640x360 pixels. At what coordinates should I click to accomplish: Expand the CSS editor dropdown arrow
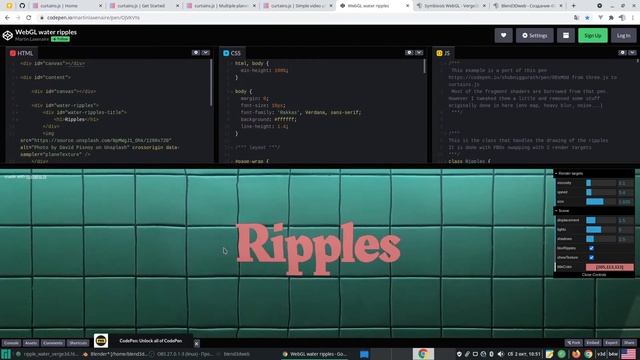[x=419, y=53]
